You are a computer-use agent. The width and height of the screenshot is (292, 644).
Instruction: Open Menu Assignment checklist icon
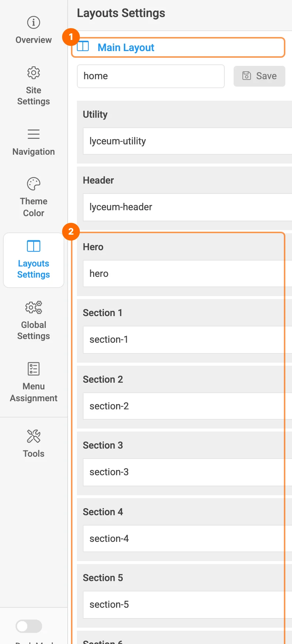(x=34, y=369)
